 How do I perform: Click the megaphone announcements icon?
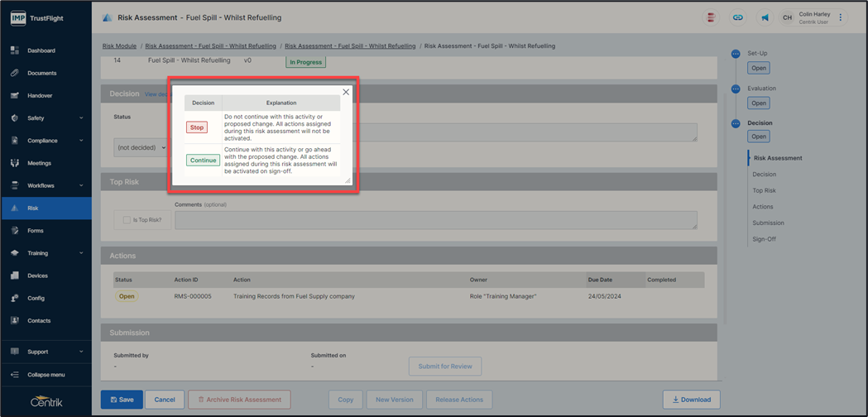[765, 17]
